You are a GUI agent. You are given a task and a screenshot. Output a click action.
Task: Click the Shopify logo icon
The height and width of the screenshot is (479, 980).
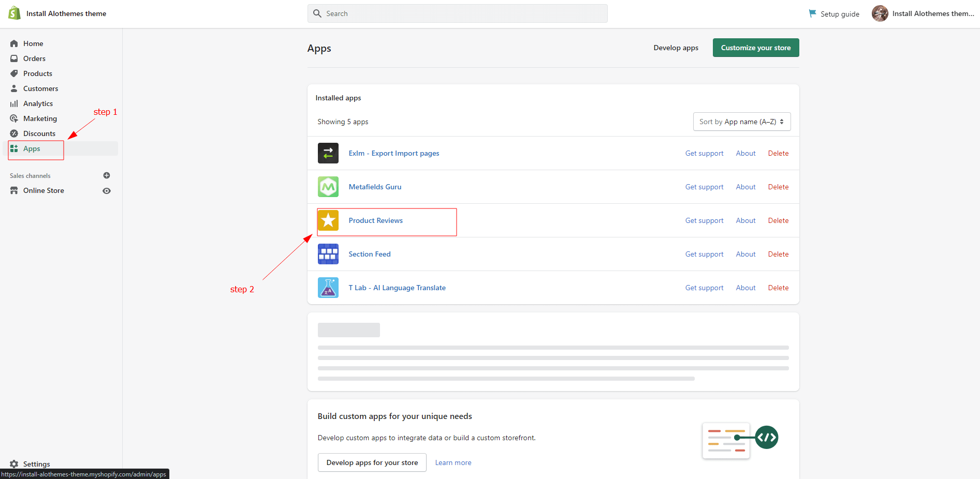click(14, 13)
